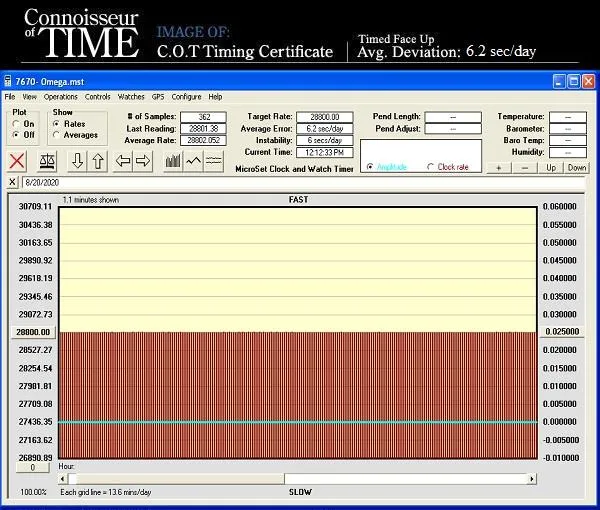Click the right arrow toolbar icon
This screenshot has height=510, width=600.
pyautogui.click(x=143, y=161)
